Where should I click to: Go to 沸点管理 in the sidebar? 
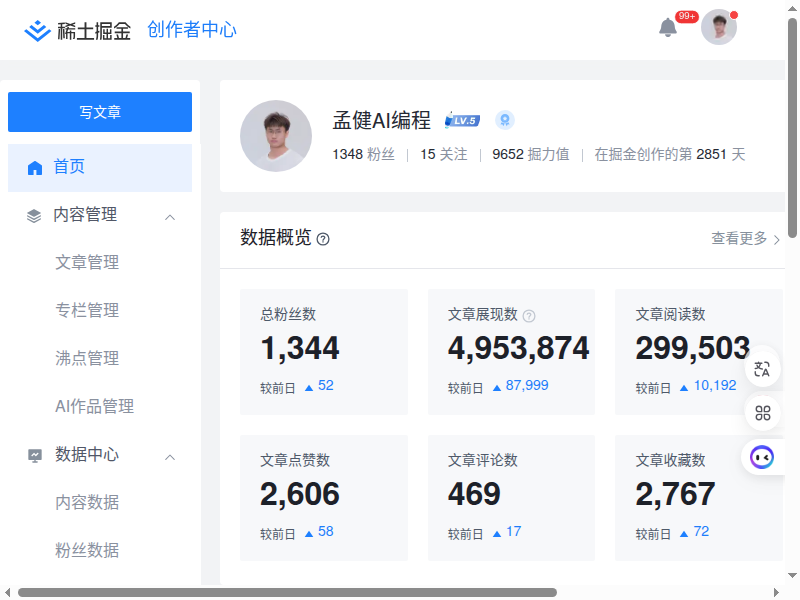[87, 359]
